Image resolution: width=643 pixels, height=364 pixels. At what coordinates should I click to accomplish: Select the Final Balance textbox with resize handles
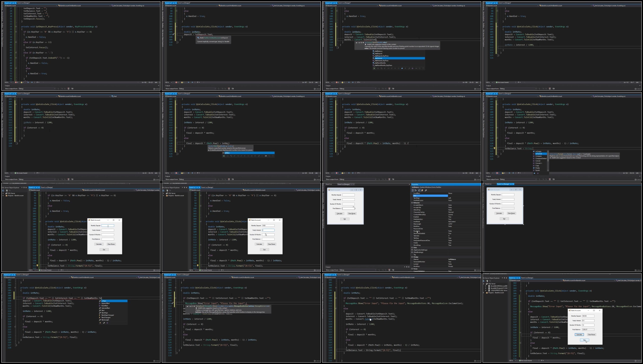pos(348,208)
